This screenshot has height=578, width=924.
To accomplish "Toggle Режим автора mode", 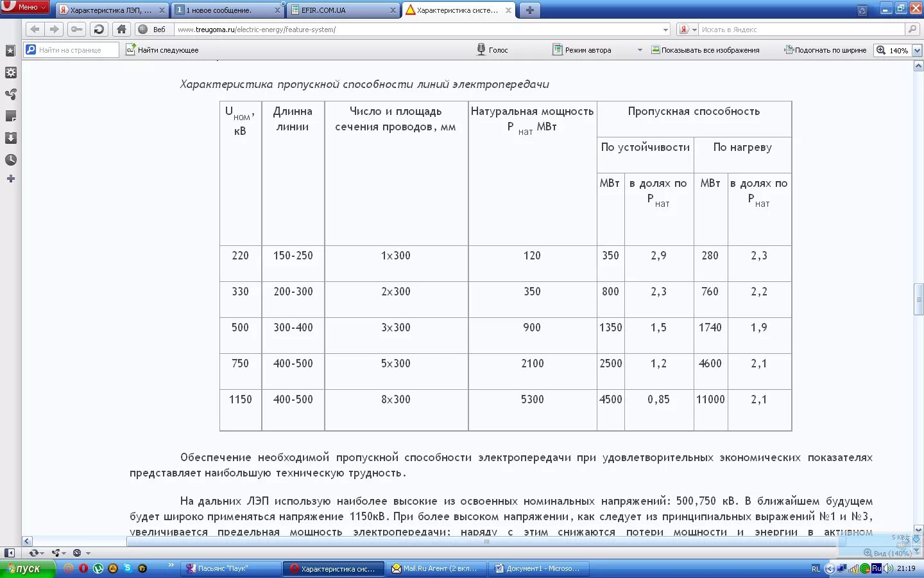I will click(x=582, y=49).
